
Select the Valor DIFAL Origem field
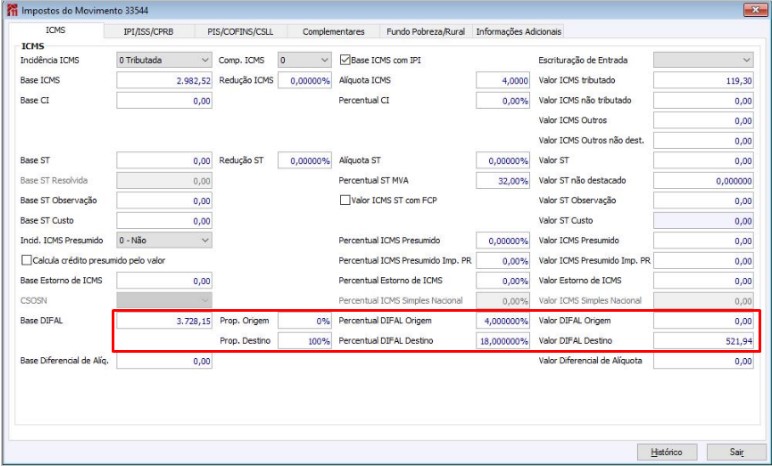[703, 321]
